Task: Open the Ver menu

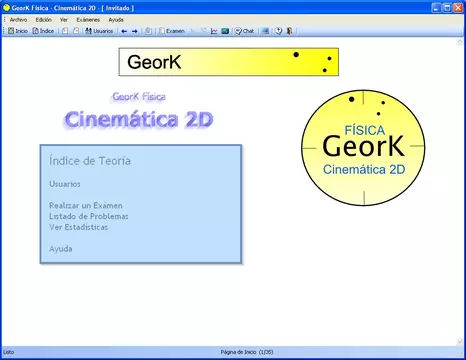Action: (64, 20)
